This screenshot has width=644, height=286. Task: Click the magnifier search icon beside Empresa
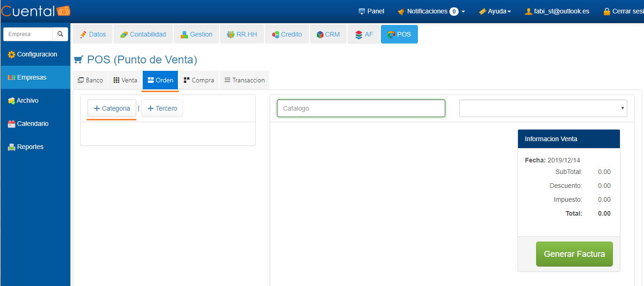60,34
